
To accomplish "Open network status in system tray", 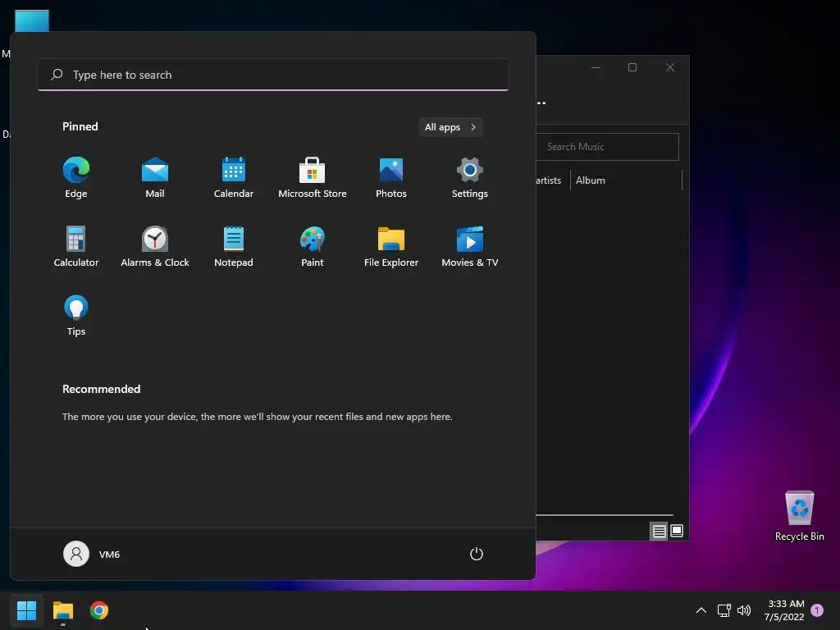I will pyautogui.click(x=724, y=610).
